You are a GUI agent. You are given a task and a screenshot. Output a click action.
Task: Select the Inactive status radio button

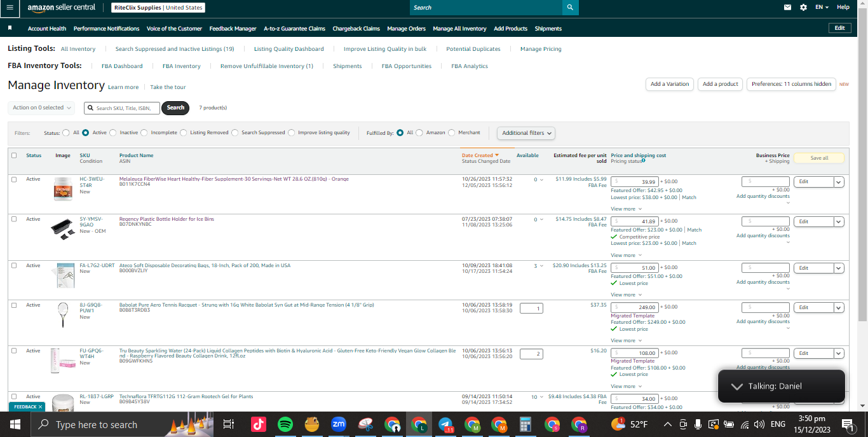[113, 133]
